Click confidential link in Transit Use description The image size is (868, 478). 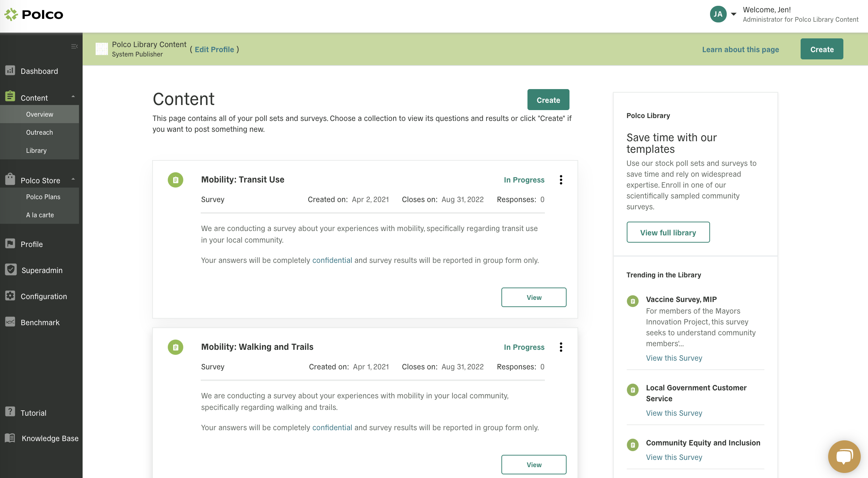(x=332, y=260)
